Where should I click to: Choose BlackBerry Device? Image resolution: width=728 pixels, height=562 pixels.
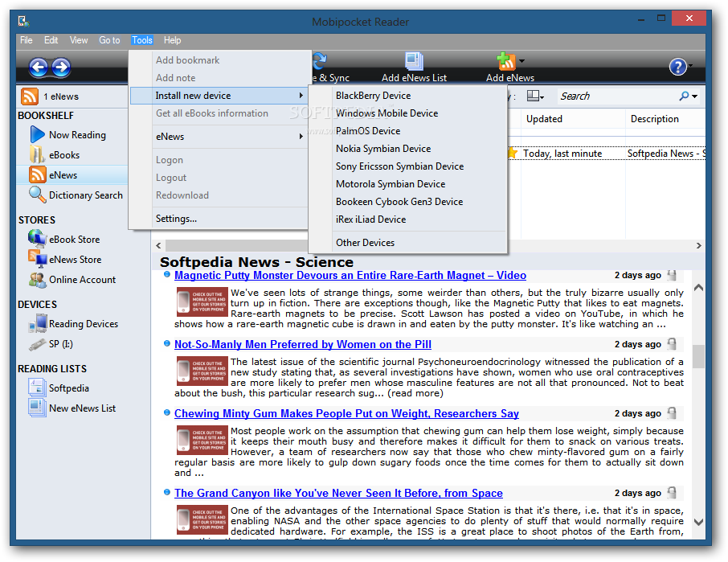(x=408, y=96)
